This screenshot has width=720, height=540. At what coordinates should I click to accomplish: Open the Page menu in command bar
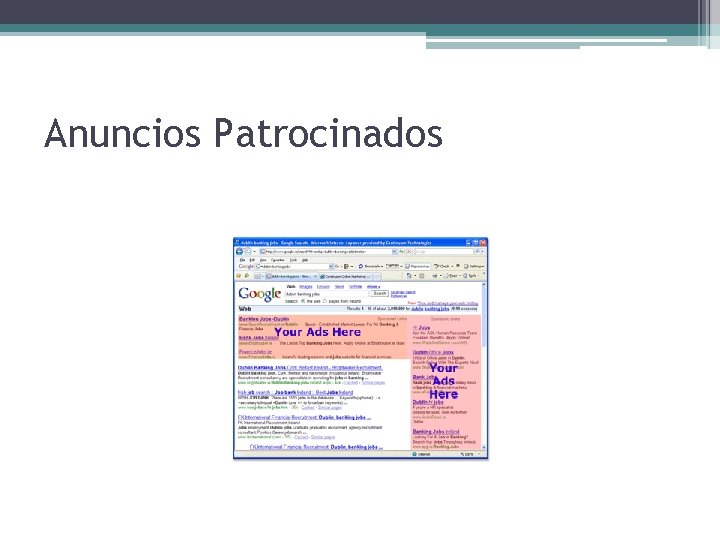pos(451,276)
